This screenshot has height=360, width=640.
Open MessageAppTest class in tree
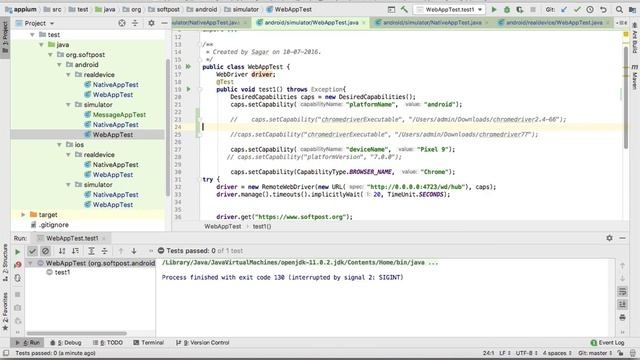tap(119, 115)
